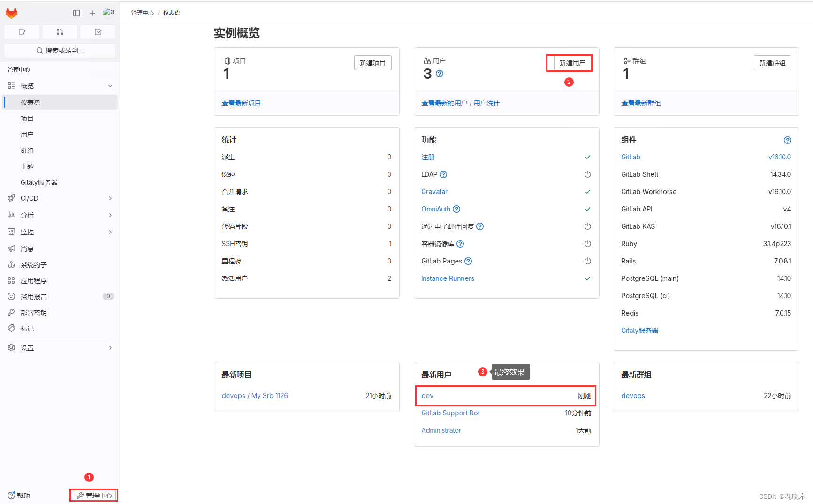
Task: Click the 搜索或转到 search field
Action: (60, 51)
